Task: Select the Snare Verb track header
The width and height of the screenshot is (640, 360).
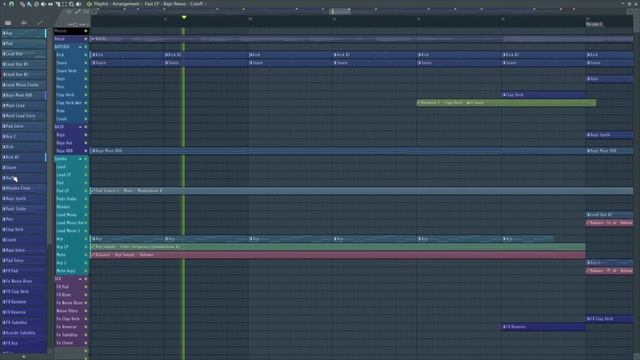Action: click(x=71, y=71)
